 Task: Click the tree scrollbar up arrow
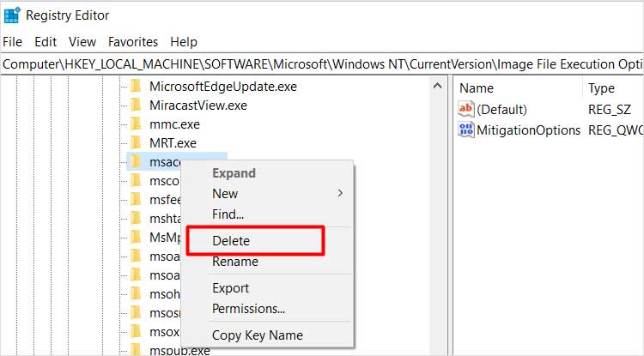pyautogui.click(x=437, y=86)
